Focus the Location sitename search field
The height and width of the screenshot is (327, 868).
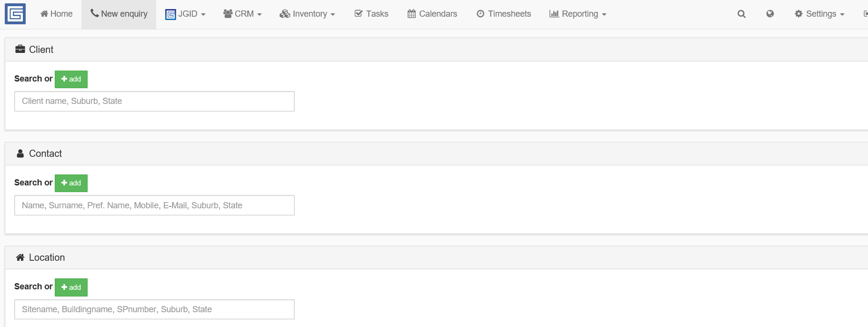point(154,309)
